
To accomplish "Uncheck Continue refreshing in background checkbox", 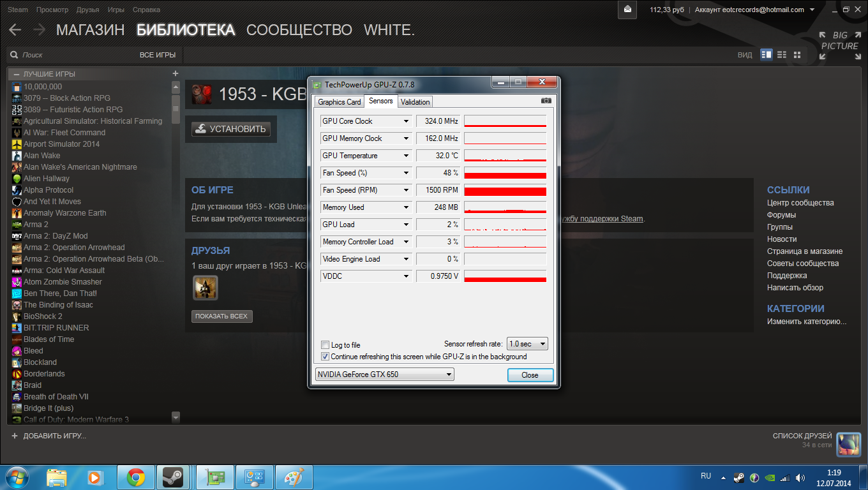I will tap(325, 356).
